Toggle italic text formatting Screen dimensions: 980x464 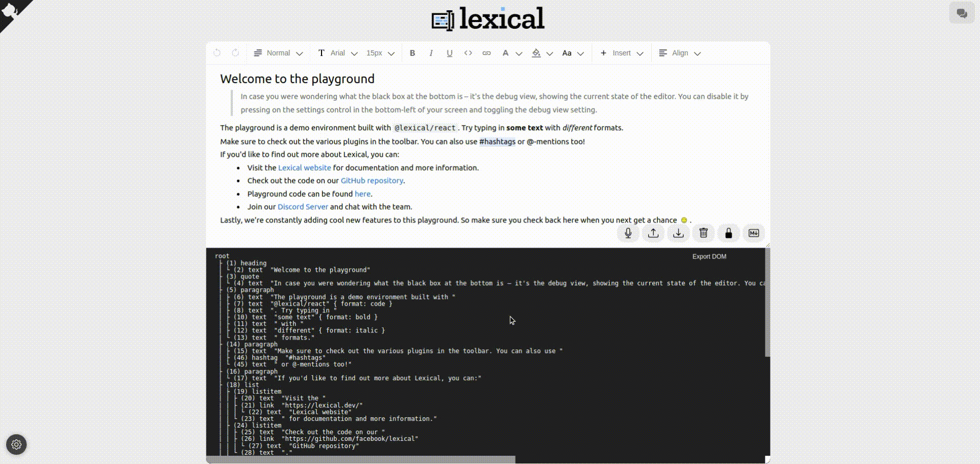pyautogui.click(x=431, y=53)
